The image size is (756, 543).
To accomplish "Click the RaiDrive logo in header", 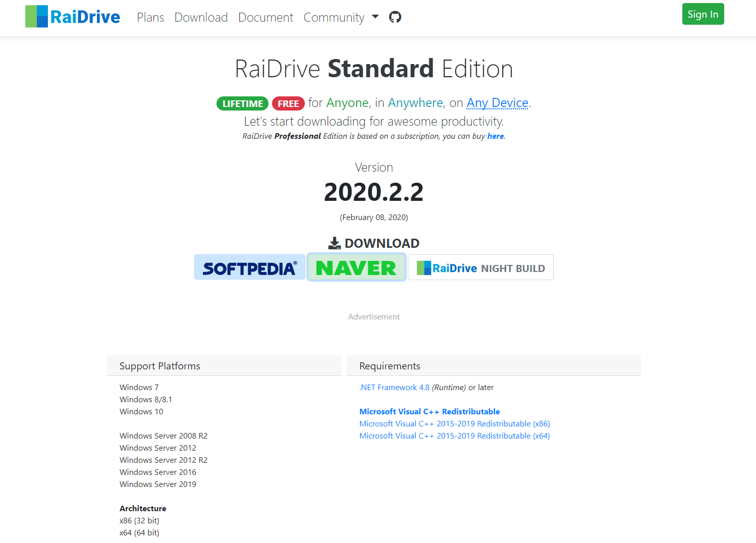I will tap(73, 17).
